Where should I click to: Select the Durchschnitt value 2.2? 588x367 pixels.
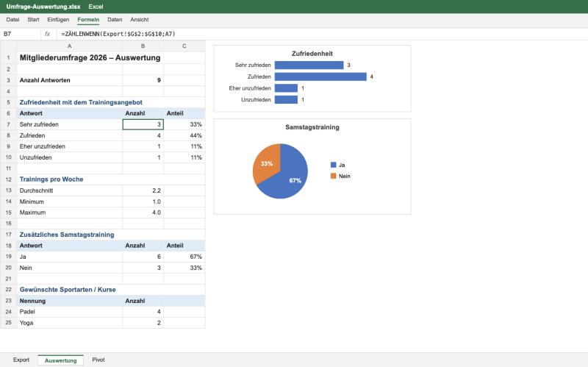click(143, 190)
